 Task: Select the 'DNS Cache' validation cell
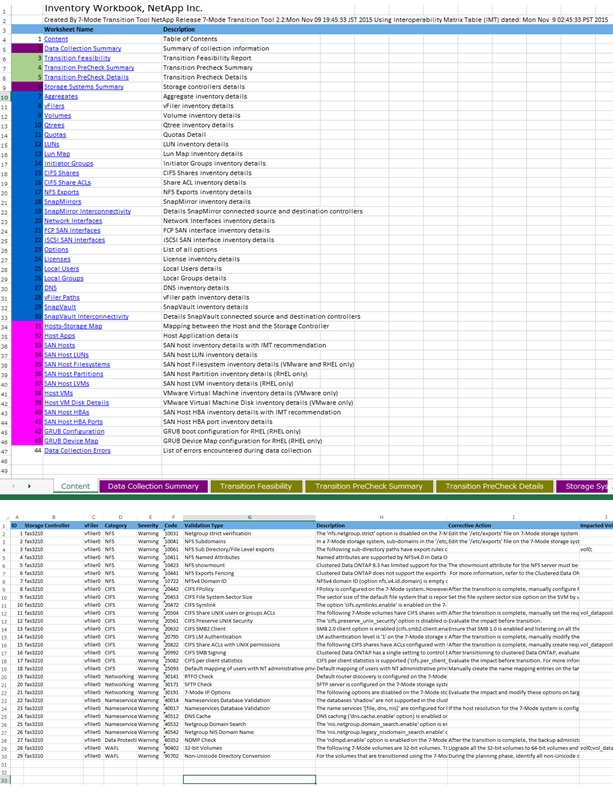coord(249,716)
